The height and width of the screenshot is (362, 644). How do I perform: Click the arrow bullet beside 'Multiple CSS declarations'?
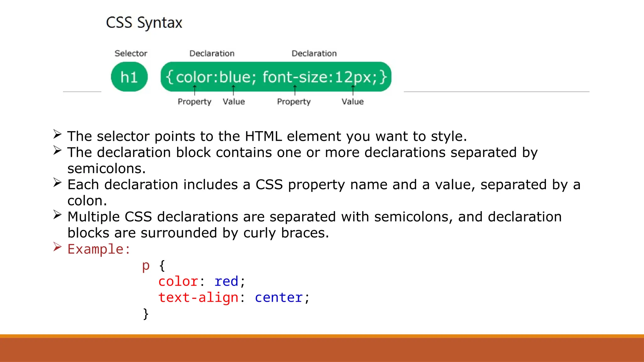tap(57, 215)
